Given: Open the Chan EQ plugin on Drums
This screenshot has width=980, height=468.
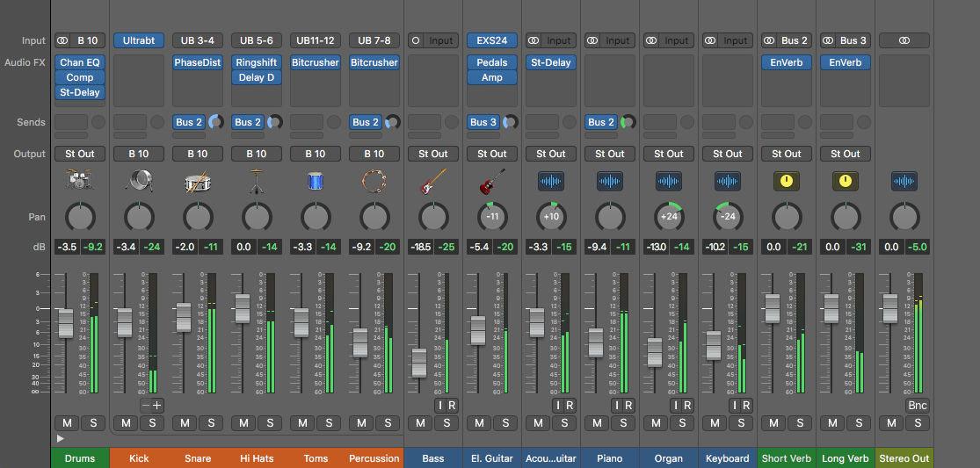Looking at the screenshot, I should 80,62.
